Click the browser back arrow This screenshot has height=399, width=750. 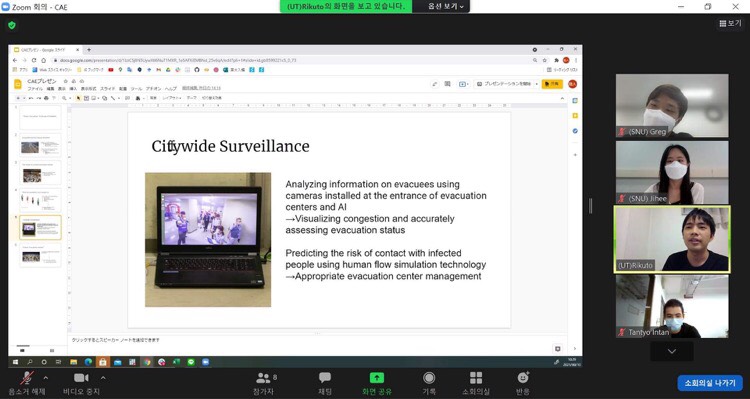coord(15,60)
